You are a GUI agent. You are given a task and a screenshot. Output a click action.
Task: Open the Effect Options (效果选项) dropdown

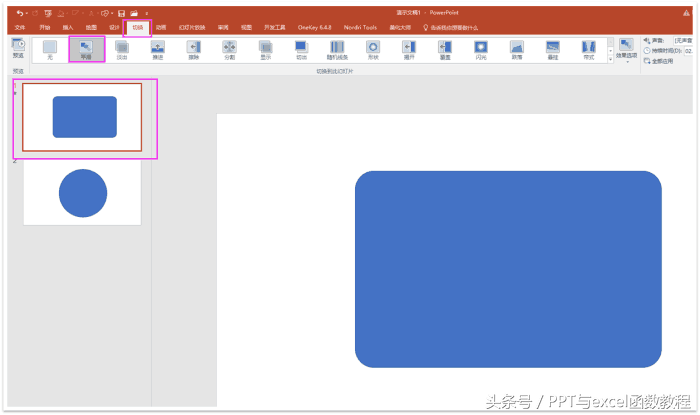tap(626, 51)
